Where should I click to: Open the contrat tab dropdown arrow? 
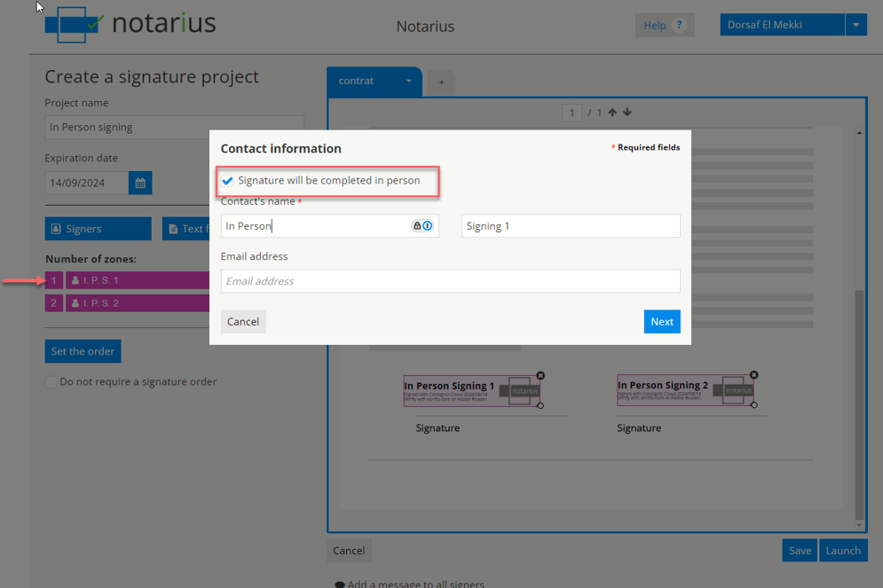[408, 81]
